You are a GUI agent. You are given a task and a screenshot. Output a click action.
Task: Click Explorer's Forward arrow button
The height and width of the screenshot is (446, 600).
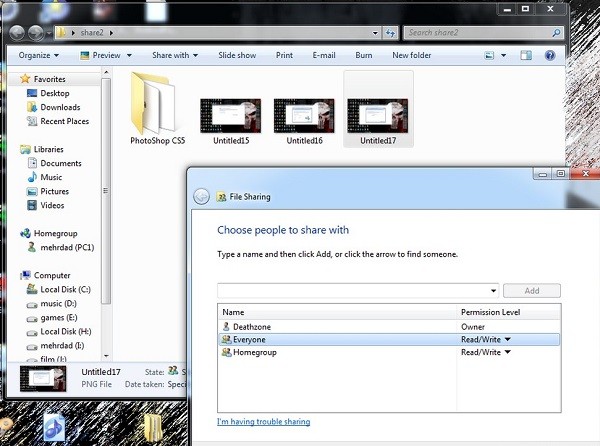pyautogui.click(x=36, y=33)
